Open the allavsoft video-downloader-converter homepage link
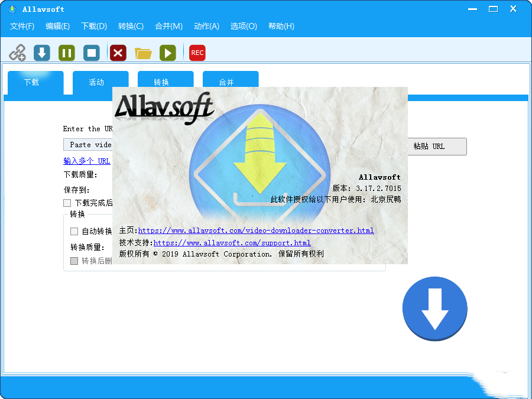The height and width of the screenshot is (399, 532). pos(256,231)
